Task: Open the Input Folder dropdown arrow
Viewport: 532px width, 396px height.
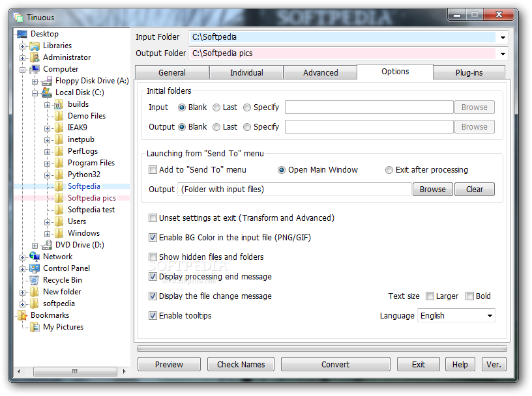Action: (503, 37)
